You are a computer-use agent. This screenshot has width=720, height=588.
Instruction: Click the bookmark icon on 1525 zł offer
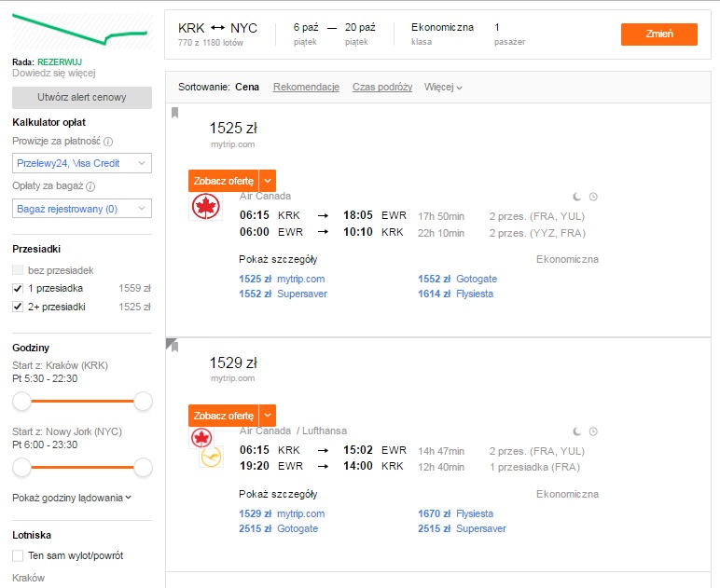175,113
